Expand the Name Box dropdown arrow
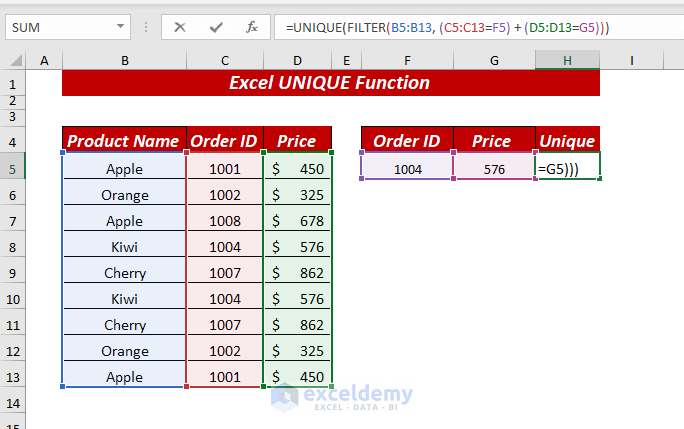684x429 pixels. pos(120,27)
